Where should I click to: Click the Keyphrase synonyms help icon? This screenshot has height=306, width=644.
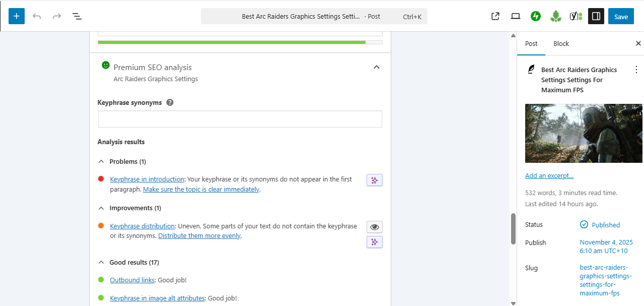[x=170, y=102]
